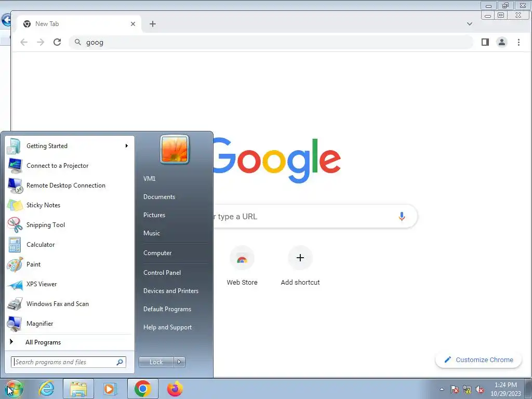
Task: Launch Firefox from the taskbar
Action: pos(175,389)
